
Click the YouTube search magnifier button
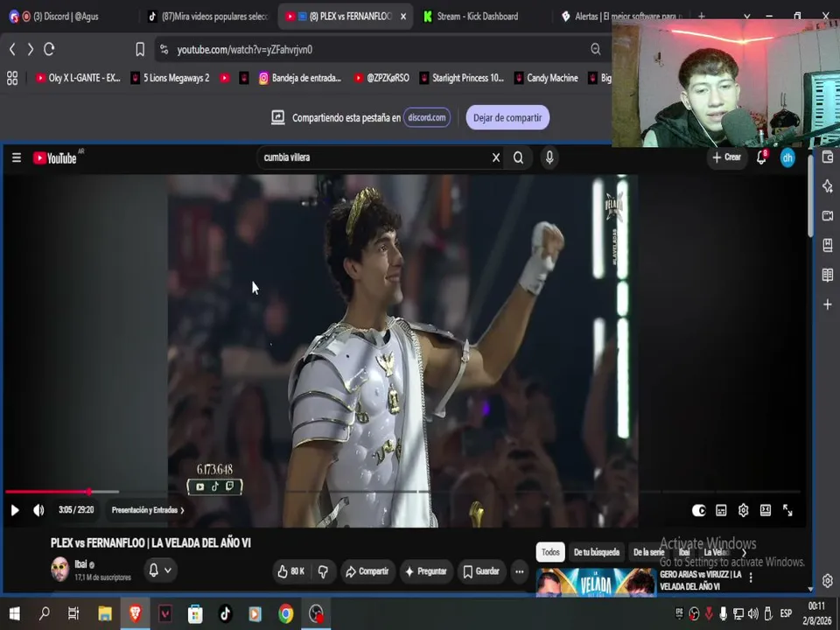tap(518, 157)
